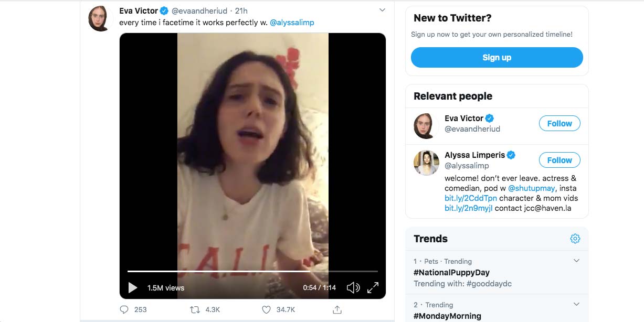Expand #NationalPuppyDay trend options chevron
The height and width of the screenshot is (322, 644).
[x=576, y=261]
